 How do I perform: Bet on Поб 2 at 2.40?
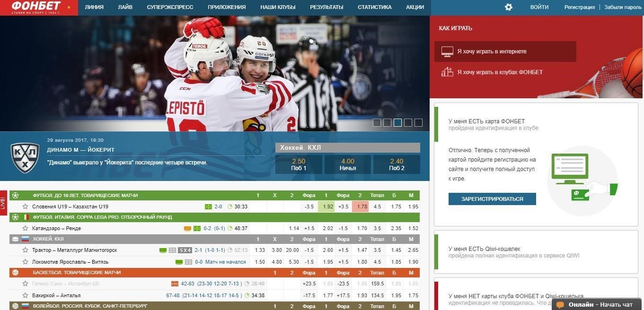point(397,164)
